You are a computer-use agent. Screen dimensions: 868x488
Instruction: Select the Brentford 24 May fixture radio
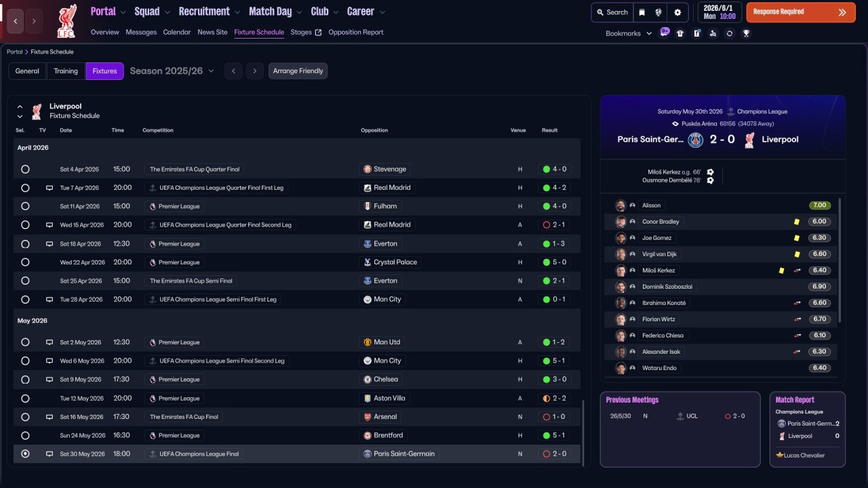25,435
